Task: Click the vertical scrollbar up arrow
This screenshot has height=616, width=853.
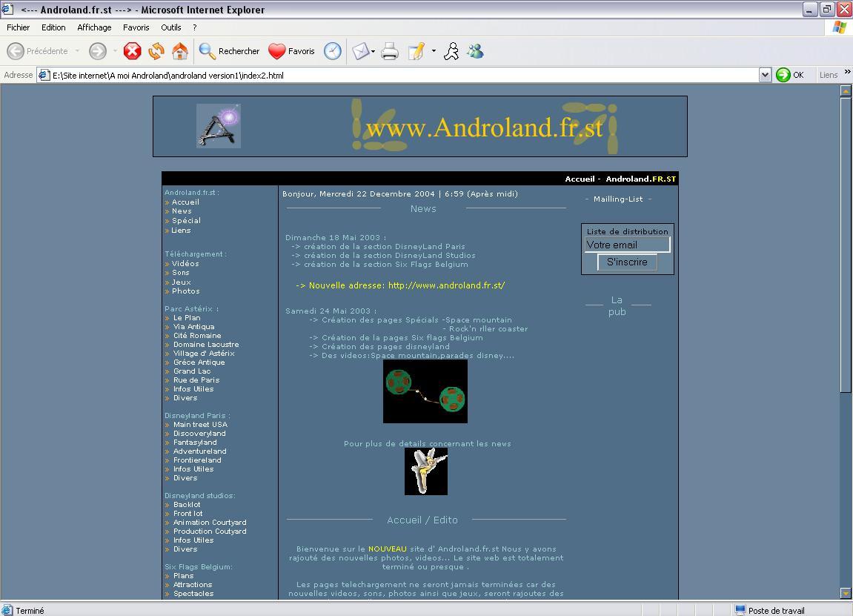Action: click(x=846, y=91)
